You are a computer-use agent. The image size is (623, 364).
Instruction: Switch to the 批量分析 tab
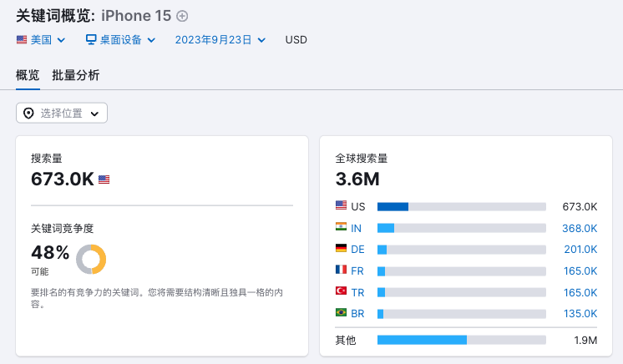[75, 75]
